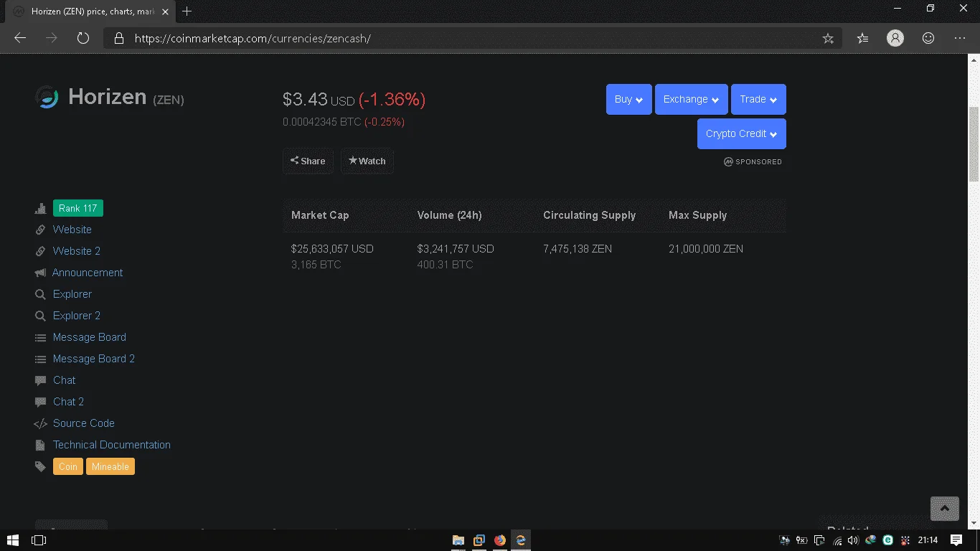Open the Message Board link

point(90,337)
